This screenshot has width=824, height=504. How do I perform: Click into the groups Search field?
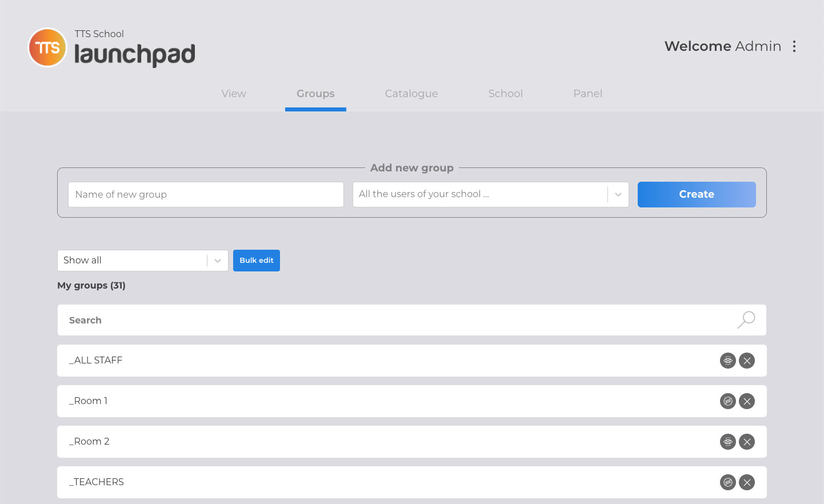tap(412, 320)
